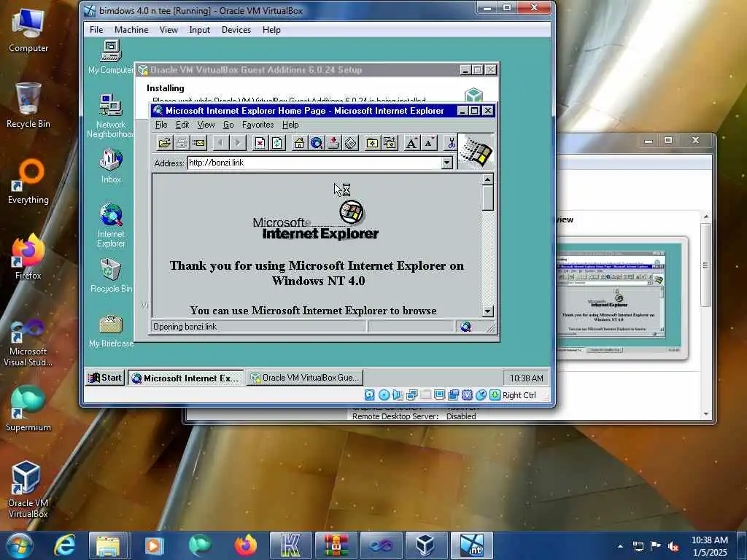The height and width of the screenshot is (560, 747).
Task: Open IE Go menu
Action: click(x=228, y=125)
